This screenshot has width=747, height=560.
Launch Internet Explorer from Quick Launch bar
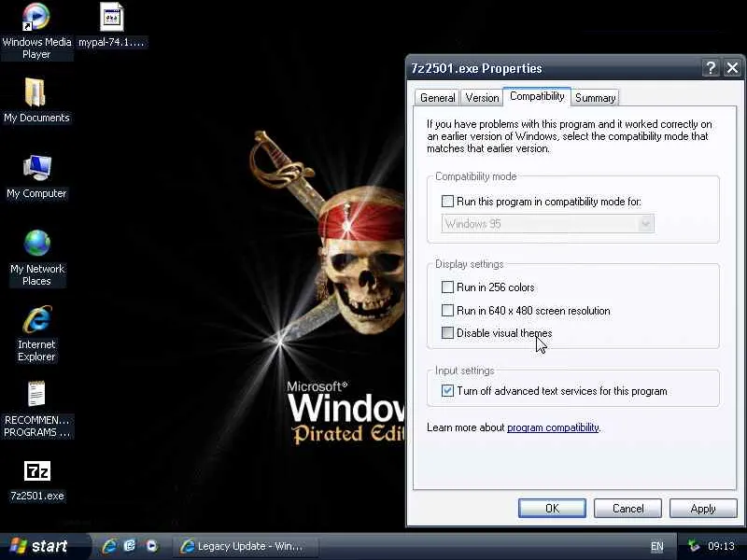[109, 546]
